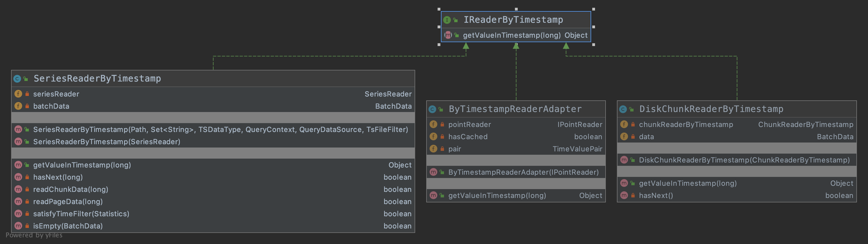Click the method icon beside readChunkData(long)
The width and height of the screenshot is (868, 244).
[x=18, y=189]
